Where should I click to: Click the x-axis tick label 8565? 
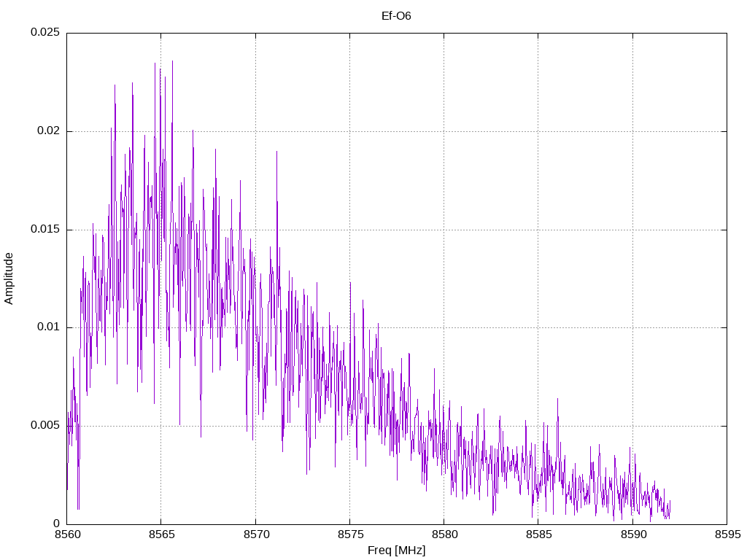click(x=161, y=534)
